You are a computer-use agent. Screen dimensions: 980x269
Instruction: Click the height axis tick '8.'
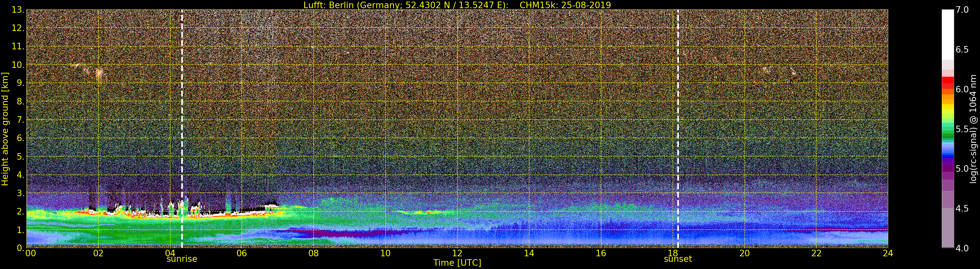pos(21,102)
